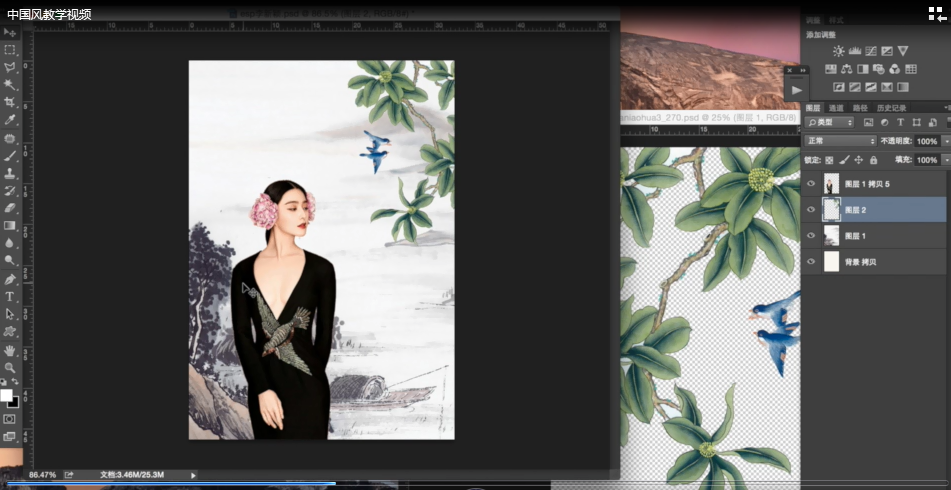Toggle visibility of 图层 2
The height and width of the screenshot is (490, 951).
pos(810,210)
